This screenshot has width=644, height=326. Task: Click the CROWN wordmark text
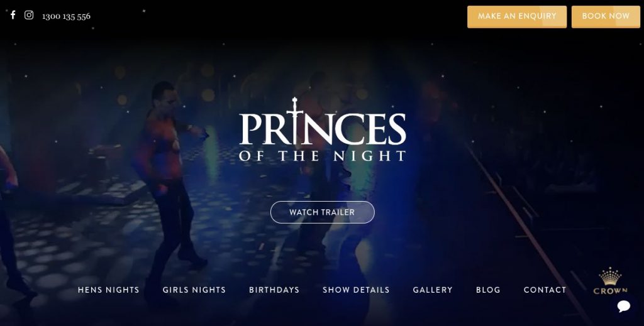(x=610, y=291)
